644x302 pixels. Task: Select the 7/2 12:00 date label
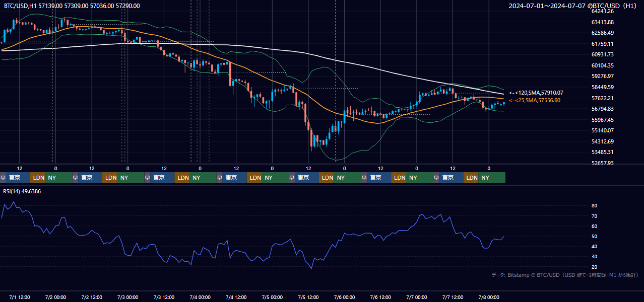click(x=92, y=297)
